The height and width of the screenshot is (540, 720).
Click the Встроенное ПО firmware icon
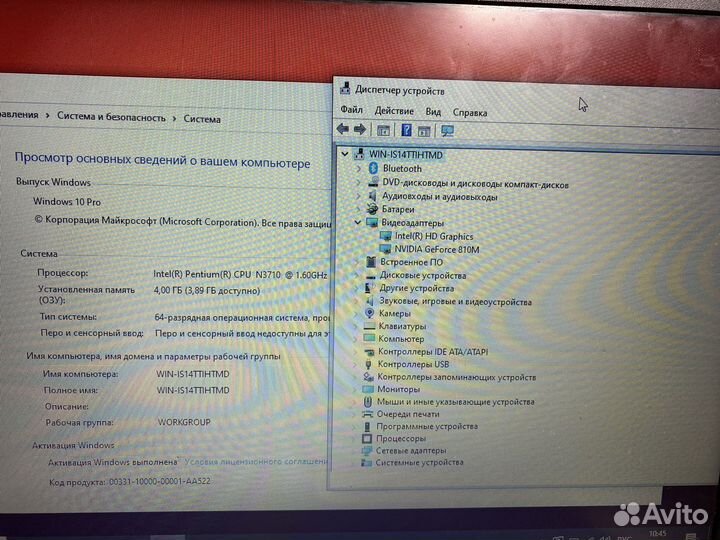coord(371,262)
